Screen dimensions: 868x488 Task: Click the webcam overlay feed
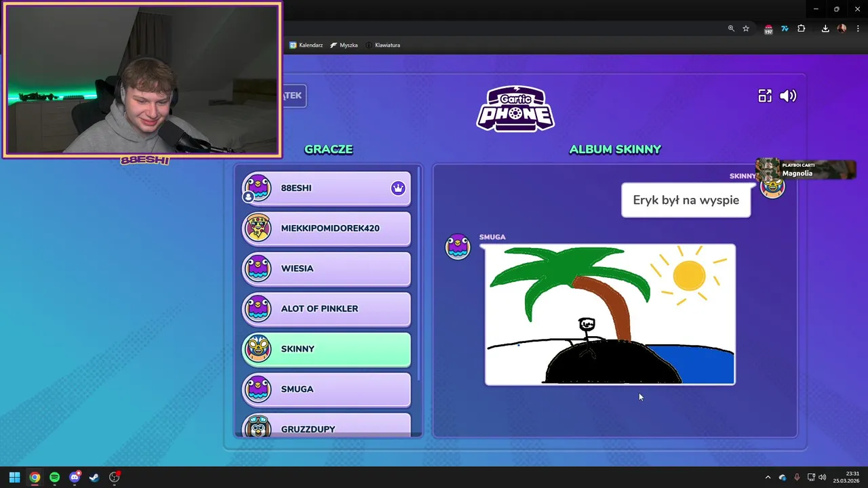coord(142,80)
